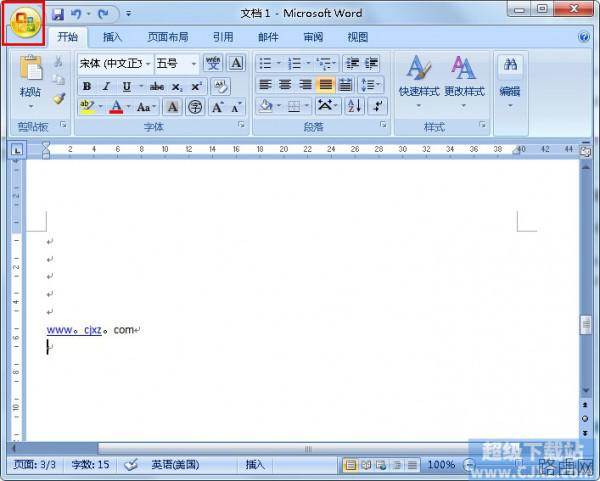The height and width of the screenshot is (481, 600).
Task: Align text left
Action: coord(265,85)
